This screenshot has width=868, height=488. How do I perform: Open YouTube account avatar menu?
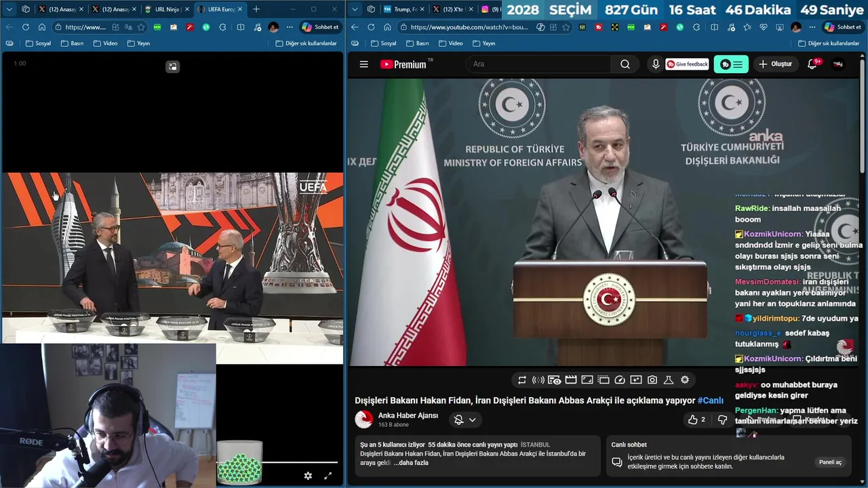(838, 64)
